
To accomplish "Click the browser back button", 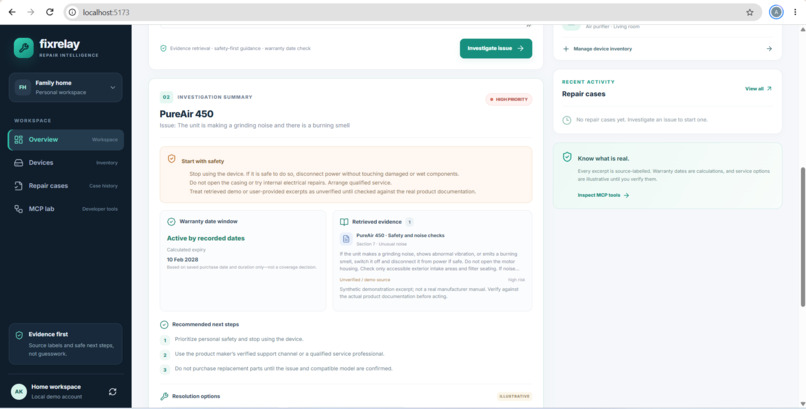I will (12, 12).
